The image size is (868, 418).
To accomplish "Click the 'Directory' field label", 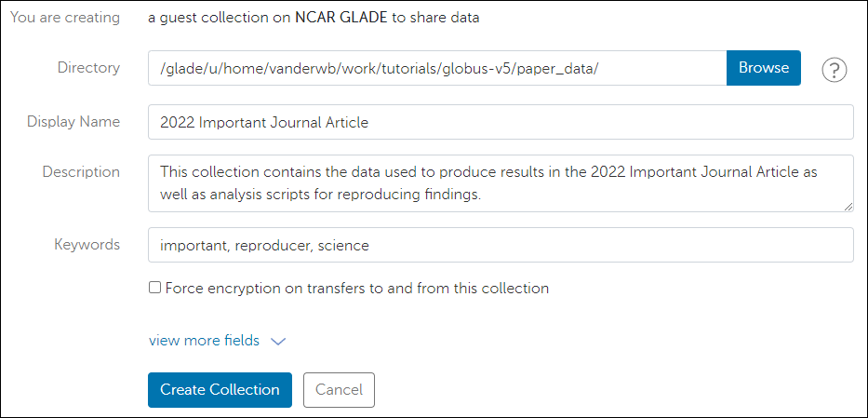I will (x=88, y=68).
